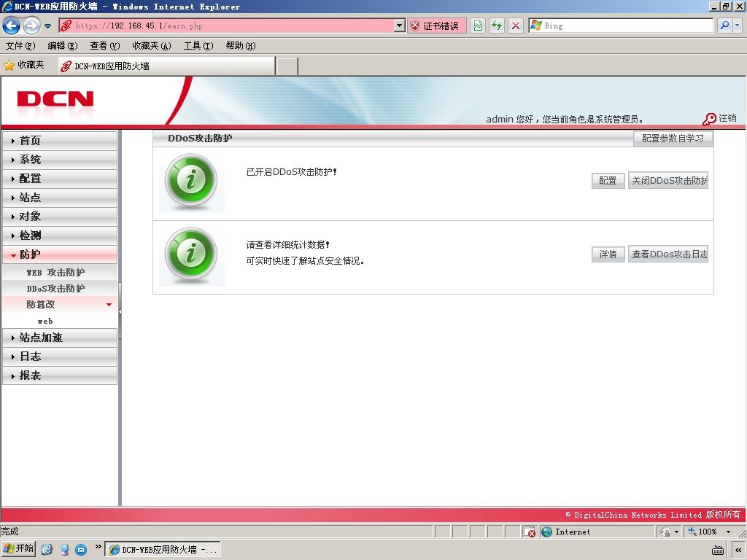Click 查看DDos攻击日志 button
Image resolution: width=747 pixels, height=560 pixels.
[x=668, y=254]
